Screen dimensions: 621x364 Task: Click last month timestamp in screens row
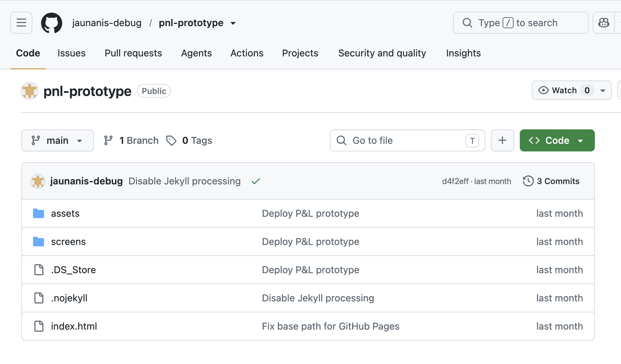click(x=560, y=242)
